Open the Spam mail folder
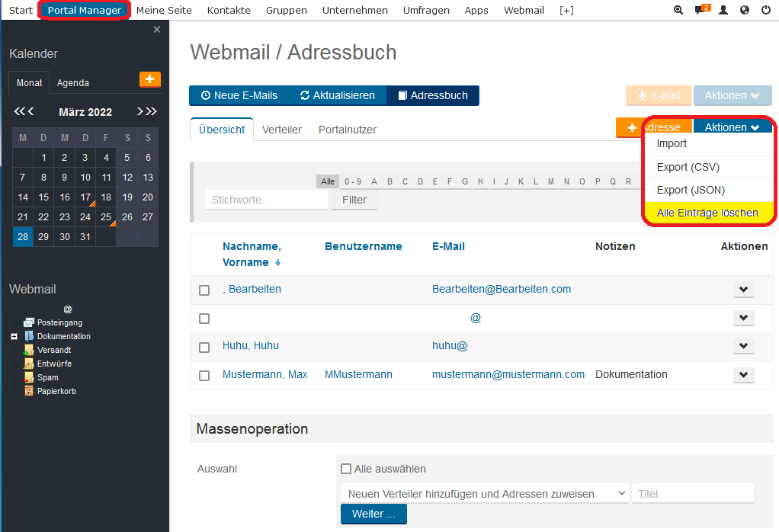This screenshot has width=779, height=532. tap(48, 377)
